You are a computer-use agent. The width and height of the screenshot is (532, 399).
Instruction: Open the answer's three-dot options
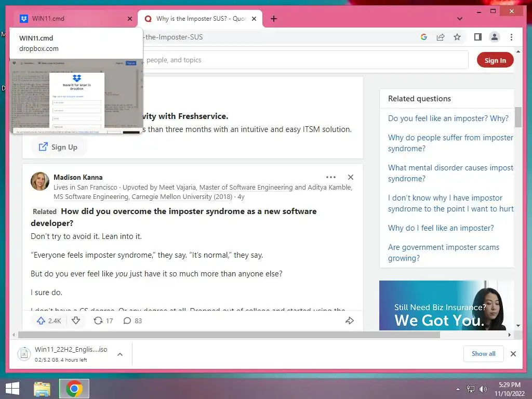click(x=331, y=177)
